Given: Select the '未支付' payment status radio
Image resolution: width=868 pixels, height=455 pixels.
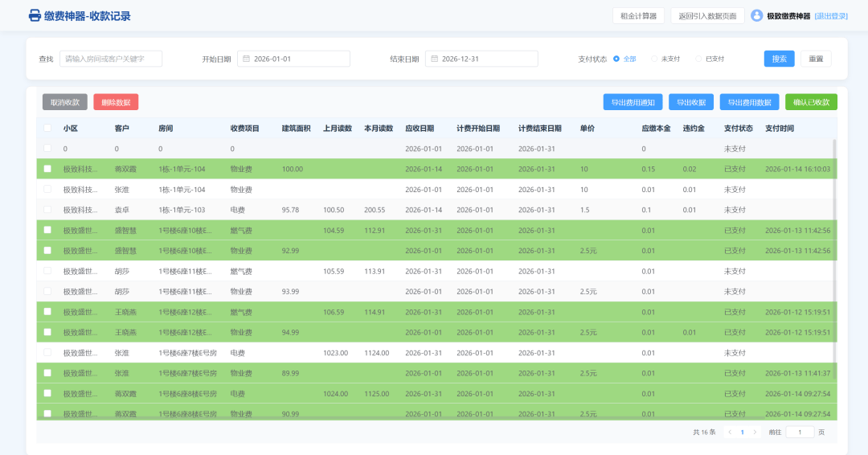Looking at the screenshot, I should click(x=654, y=59).
